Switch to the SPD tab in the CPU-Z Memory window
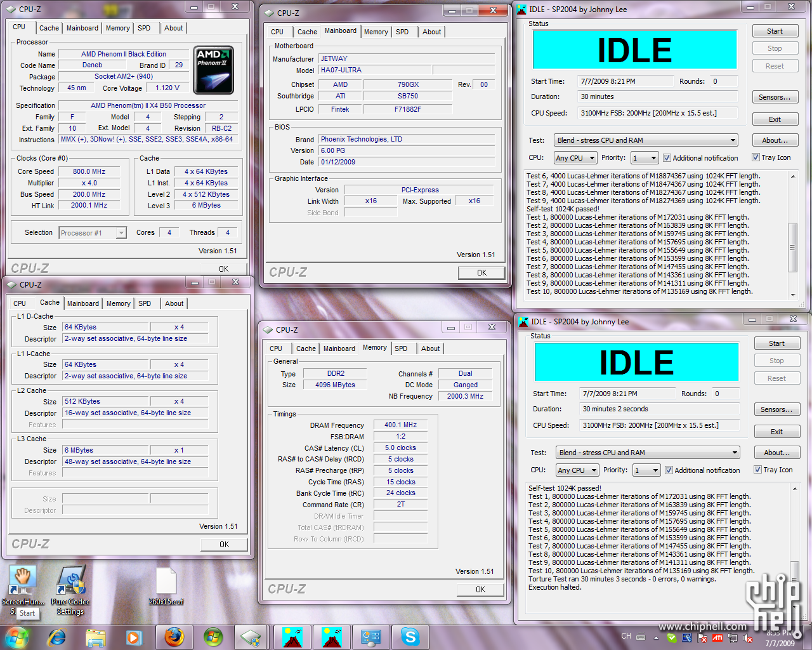 pos(401,348)
